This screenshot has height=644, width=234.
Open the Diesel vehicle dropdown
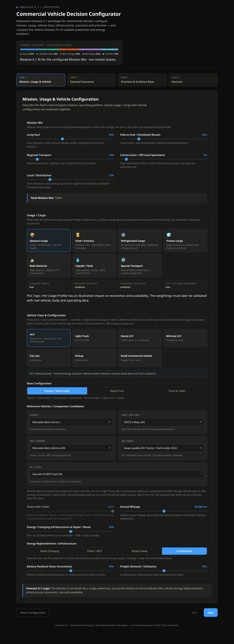coord(71,422)
